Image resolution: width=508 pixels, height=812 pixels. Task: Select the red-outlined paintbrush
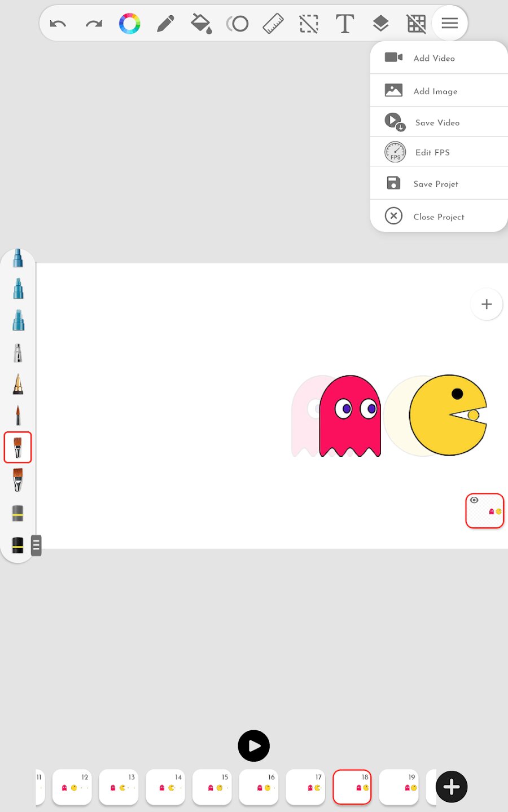[x=18, y=448]
